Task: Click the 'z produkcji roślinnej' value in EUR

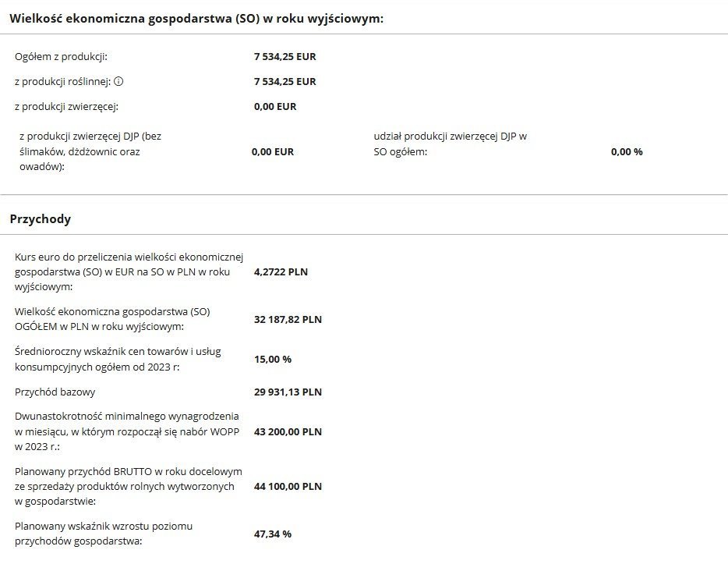Action: pyautogui.click(x=284, y=81)
